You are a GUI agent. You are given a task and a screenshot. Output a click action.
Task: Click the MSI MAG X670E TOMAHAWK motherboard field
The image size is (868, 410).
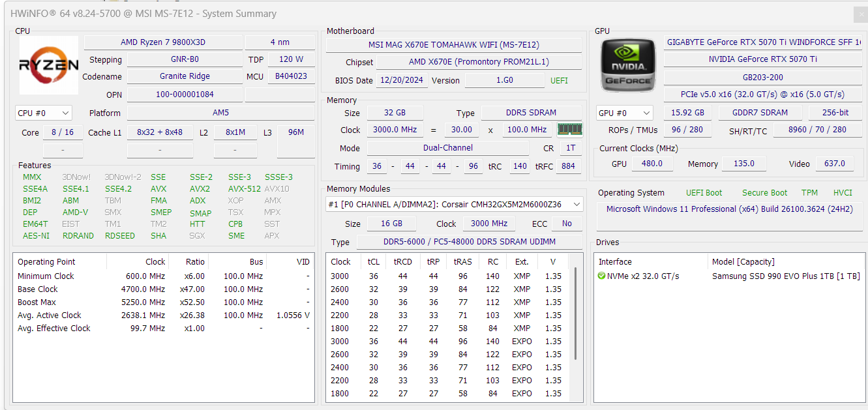(x=454, y=45)
